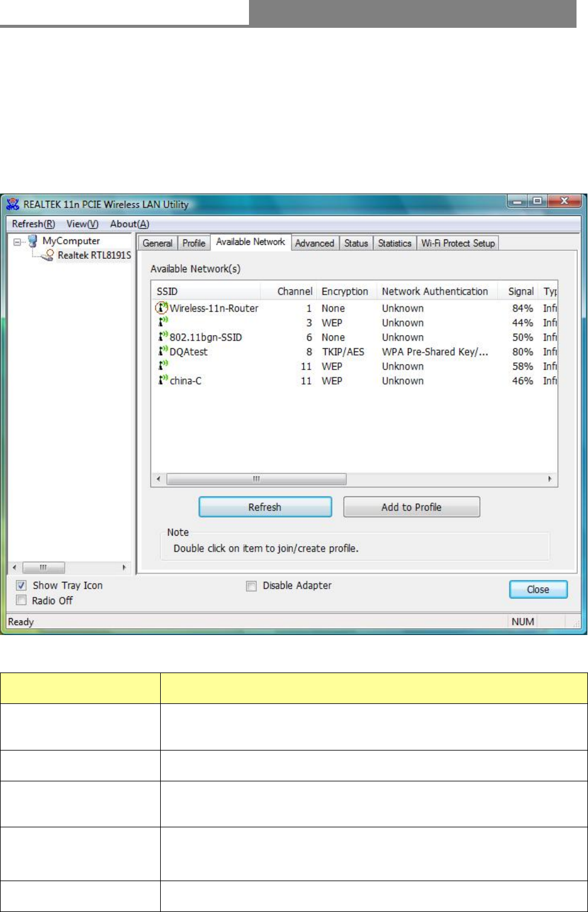Viewport: 588px width, 912px height.
Task: Go to the Status tab
Action: coord(356,243)
